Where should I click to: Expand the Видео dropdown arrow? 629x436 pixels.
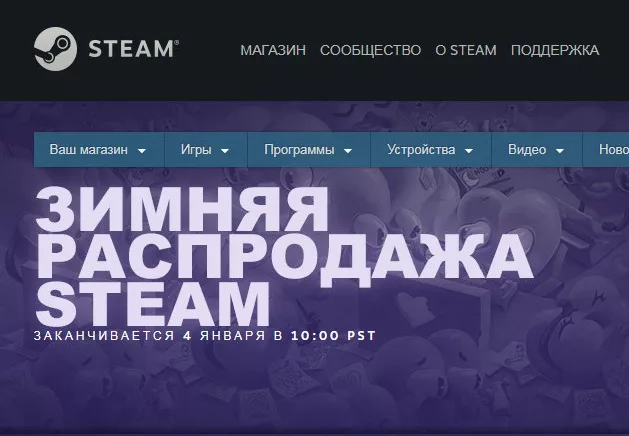[x=560, y=151]
